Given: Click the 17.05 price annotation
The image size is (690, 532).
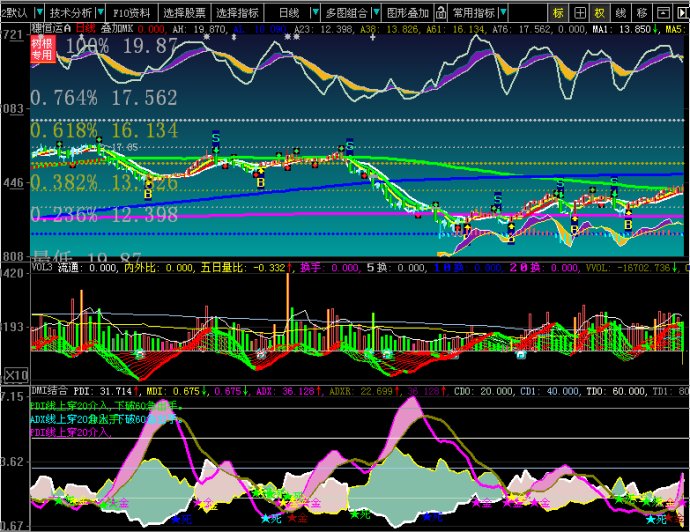Looking at the screenshot, I should click(x=125, y=147).
